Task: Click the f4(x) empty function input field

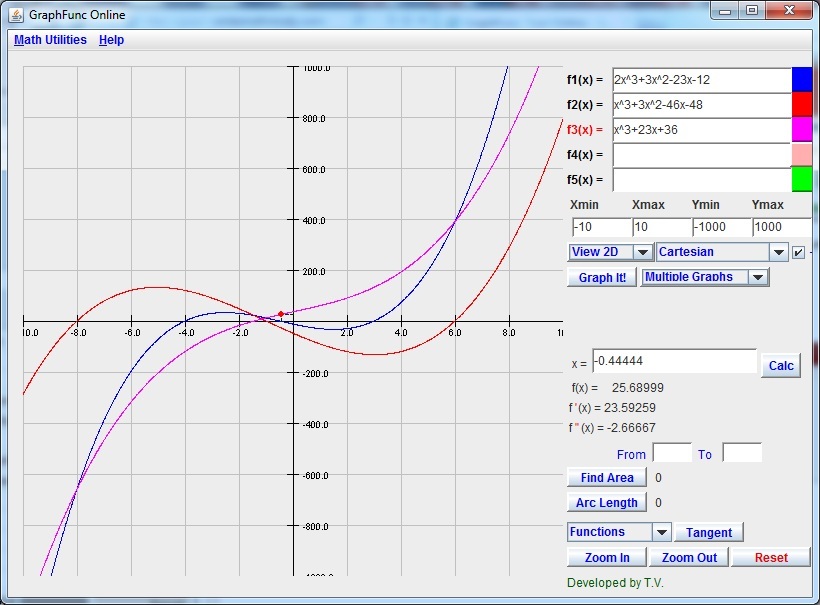Action: (x=701, y=155)
